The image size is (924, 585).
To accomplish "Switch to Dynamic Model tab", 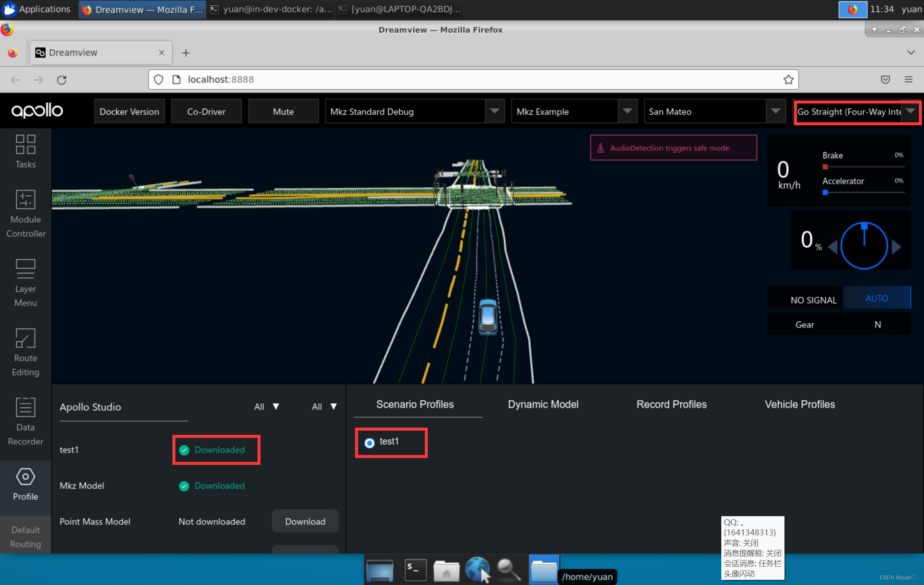I will (543, 405).
